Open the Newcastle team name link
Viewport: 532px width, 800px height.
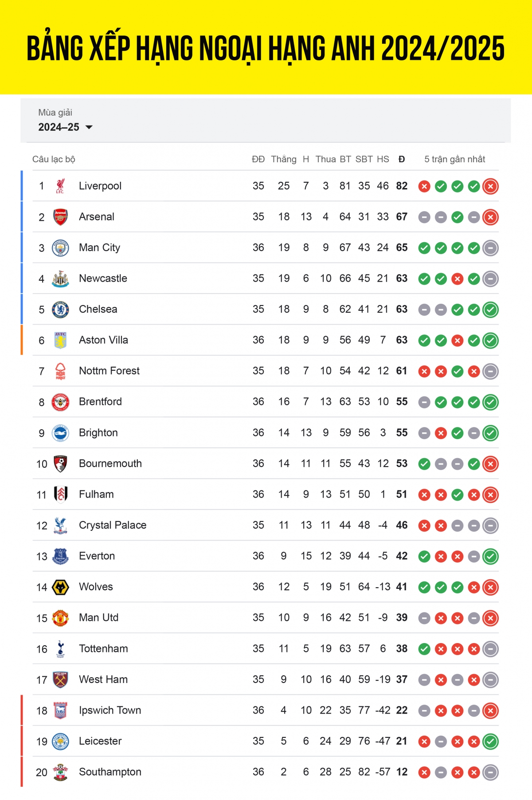tap(103, 278)
